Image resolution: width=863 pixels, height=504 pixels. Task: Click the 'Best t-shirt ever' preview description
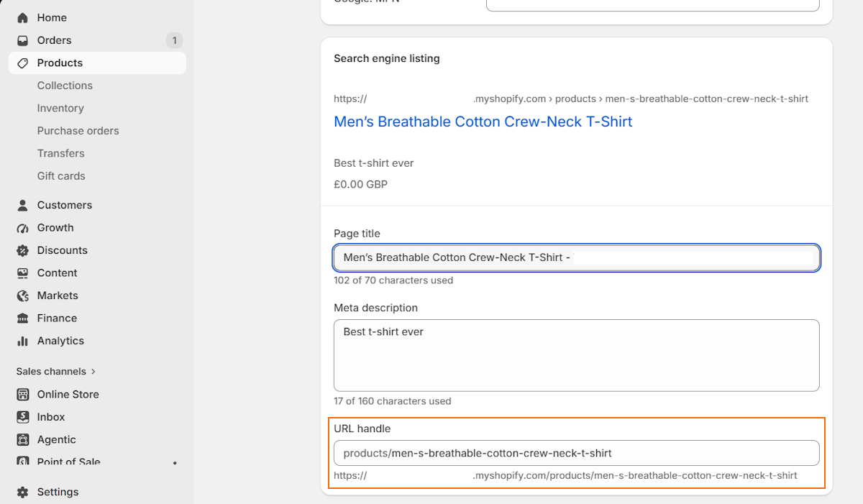click(x=374, y=163)
